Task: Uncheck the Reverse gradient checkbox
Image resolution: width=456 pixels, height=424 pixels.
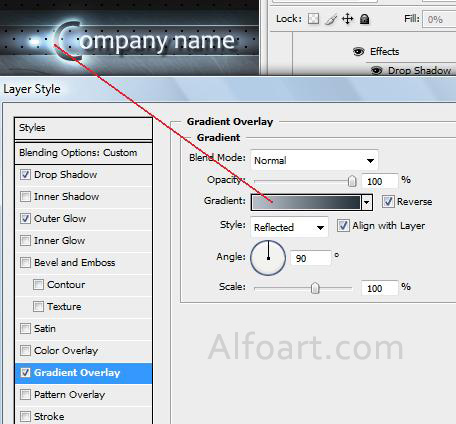Action: coord(388,202)
